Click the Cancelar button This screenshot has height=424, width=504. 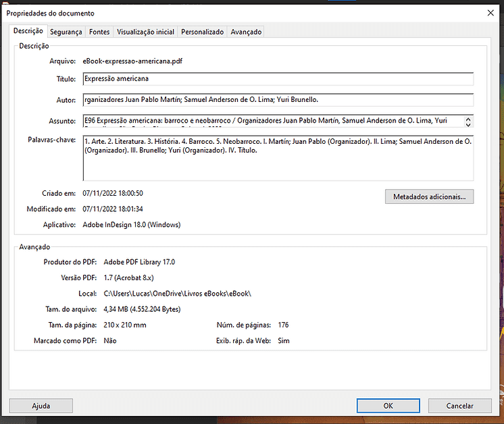pos(459,406)
